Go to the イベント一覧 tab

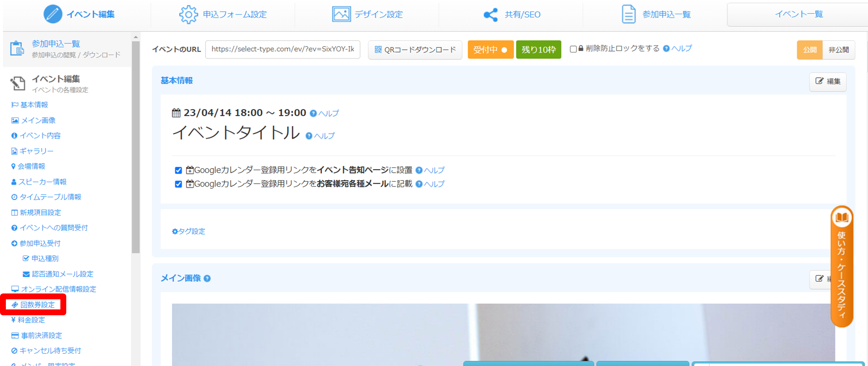click(798, 14)
